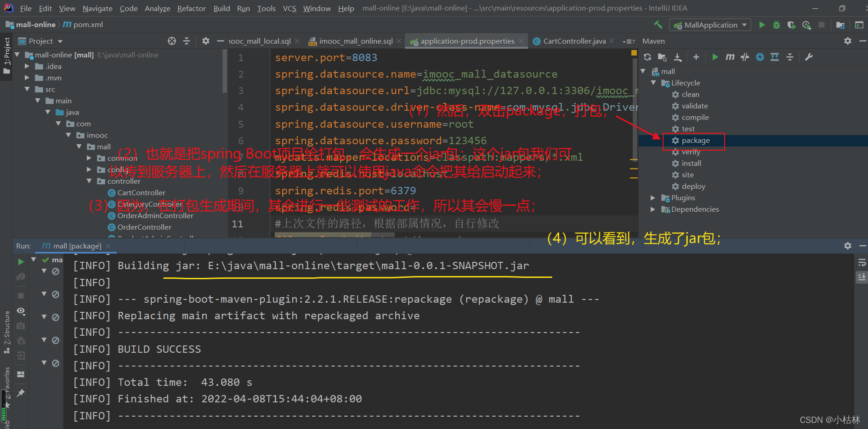Select the clean lifecycle goal

tap(690, 95)
